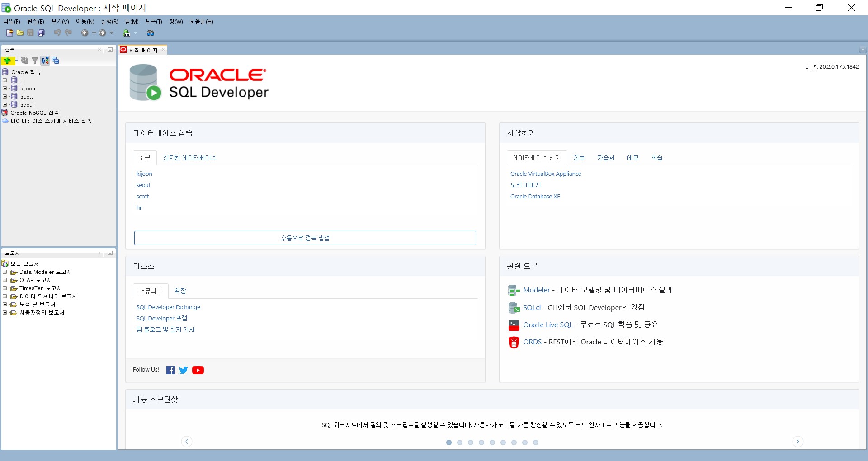
Task: Open the Twitter Follow Us icon
Action: (184, 370)
